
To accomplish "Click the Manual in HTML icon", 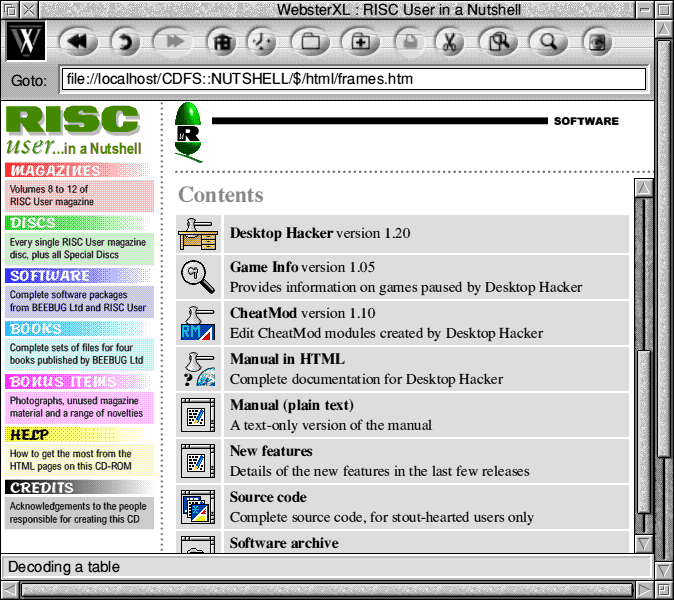I will (199, 369).
